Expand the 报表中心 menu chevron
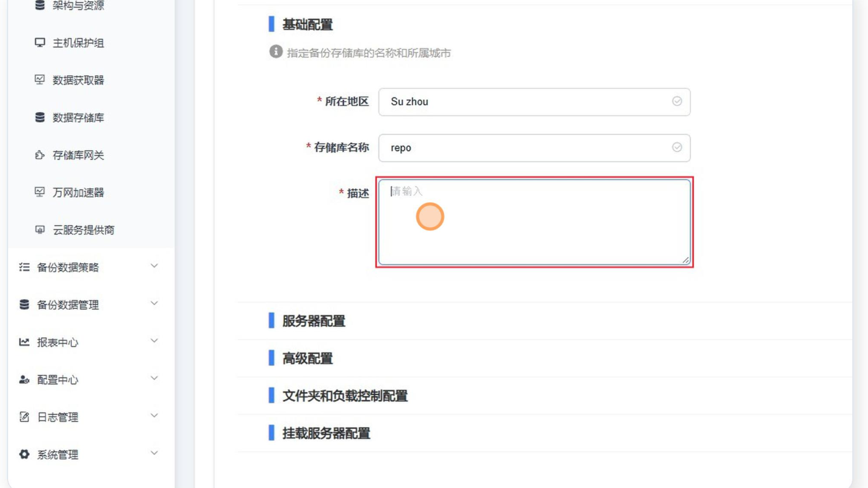868x488 pixels. click(x=154, y=341)
